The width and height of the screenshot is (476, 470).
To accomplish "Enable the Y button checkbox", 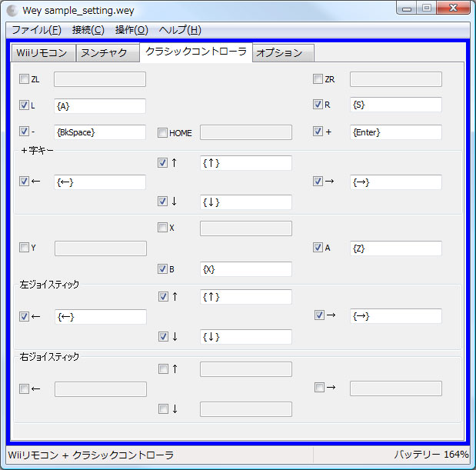I will coord(24,247).
